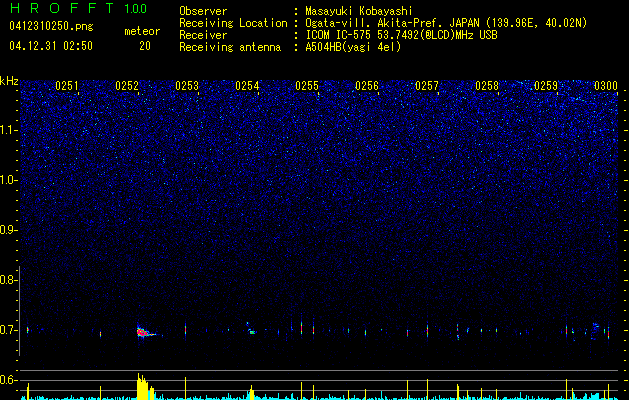
Task: Click the meteor count value 20
Action: click(145, 46)
